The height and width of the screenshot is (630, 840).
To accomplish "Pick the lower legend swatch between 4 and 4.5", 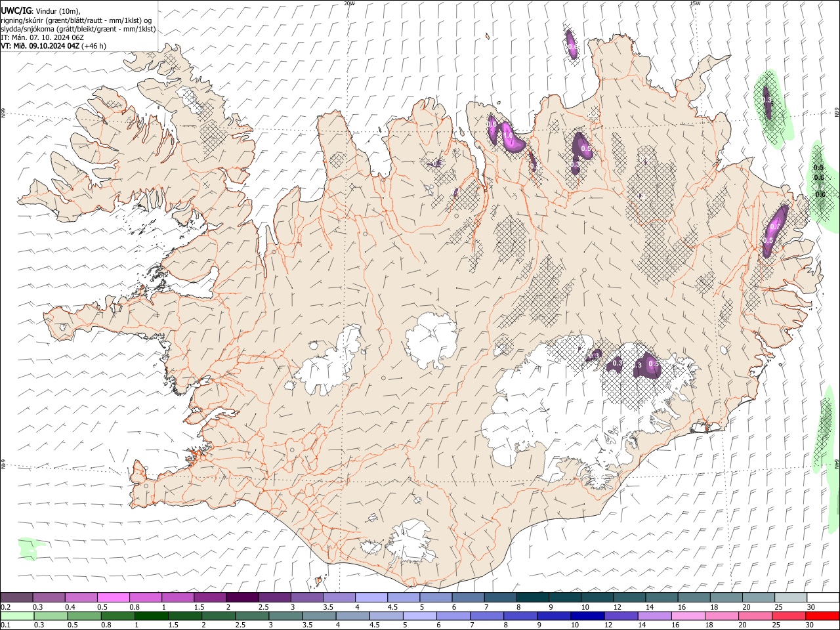I will click(352, 616).
